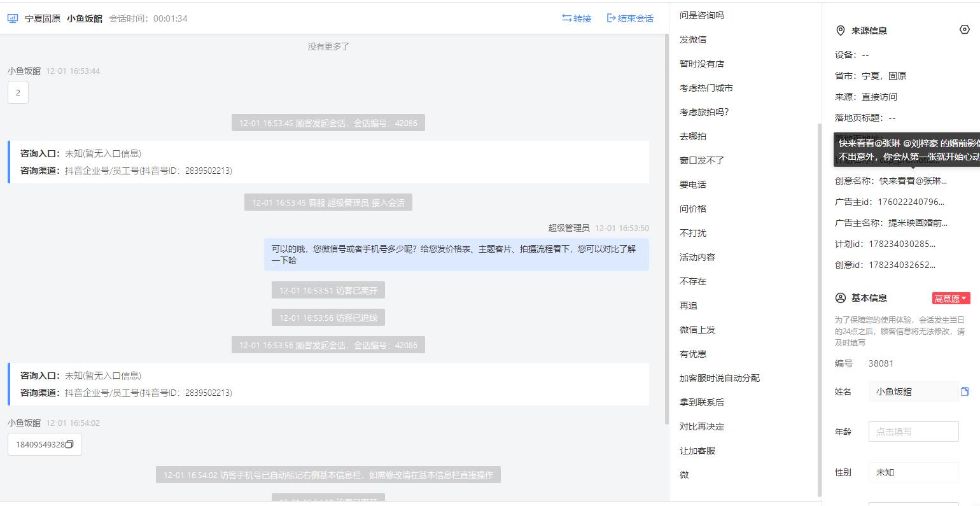Click the 广告主id value 176022240796
980x506 pixels.
point(911,202)
